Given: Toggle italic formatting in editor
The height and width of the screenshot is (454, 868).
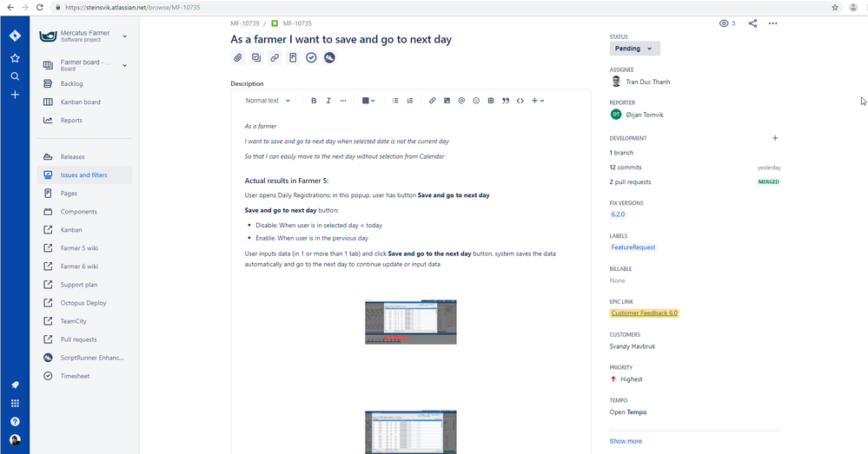Looking at the screenshot, I should tap(328, 101).
